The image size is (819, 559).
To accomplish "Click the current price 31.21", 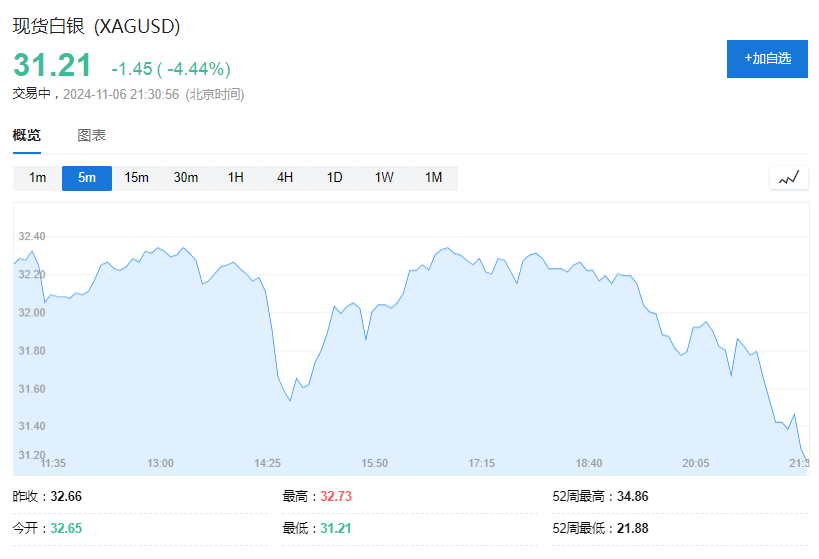I will [x=52, y=66].
